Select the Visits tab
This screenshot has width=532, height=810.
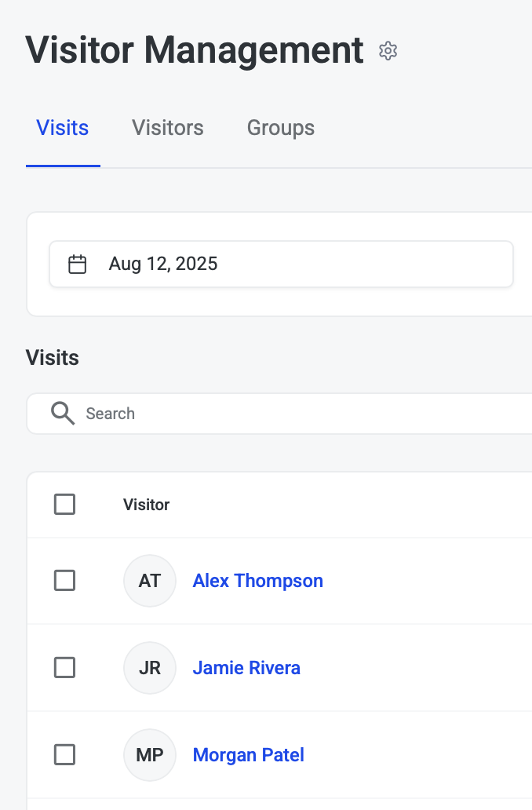point(63,128)
